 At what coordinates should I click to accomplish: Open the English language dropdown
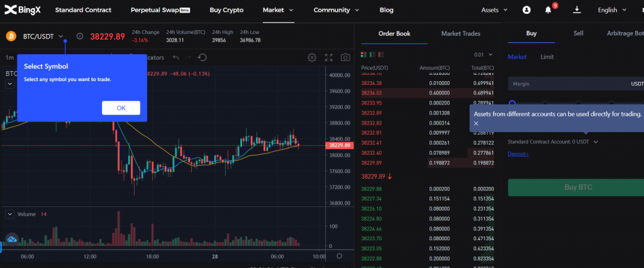click(613, 10)
